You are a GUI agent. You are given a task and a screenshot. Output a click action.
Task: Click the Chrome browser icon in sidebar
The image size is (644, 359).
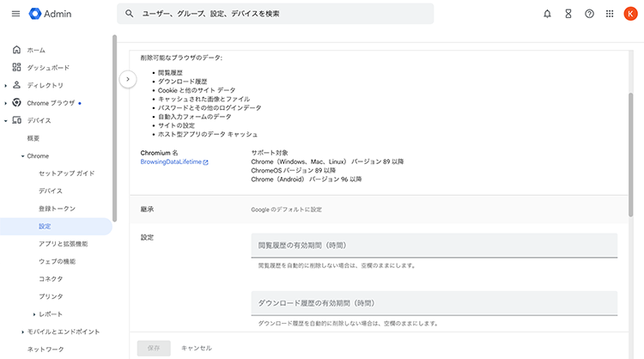16,102
